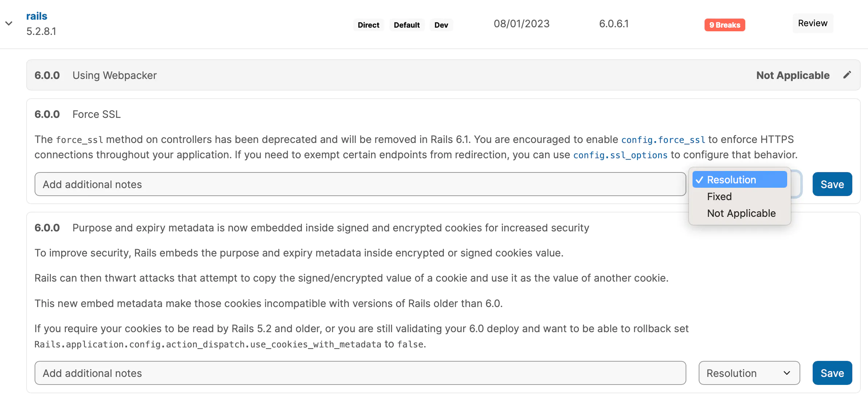This screenshot has height=398, width=868.
Task: Click the Using Webpacker break header
Action: 114,75
